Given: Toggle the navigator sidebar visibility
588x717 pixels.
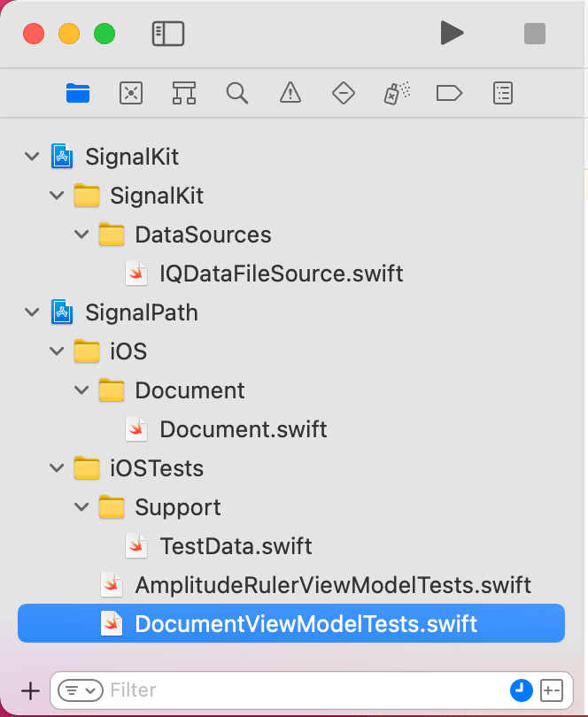Looking at the screenshot, I should pyautogui.click(x=167, y=35).
